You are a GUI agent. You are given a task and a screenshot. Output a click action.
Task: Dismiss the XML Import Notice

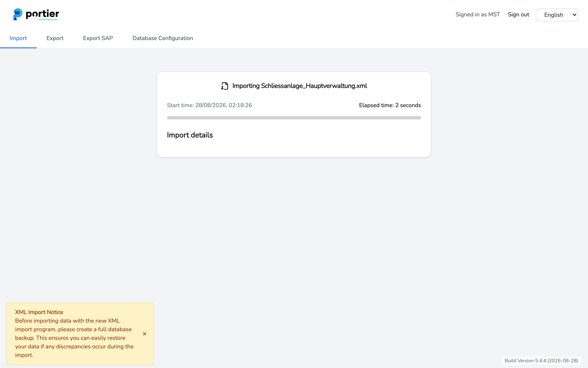point(145,334)
